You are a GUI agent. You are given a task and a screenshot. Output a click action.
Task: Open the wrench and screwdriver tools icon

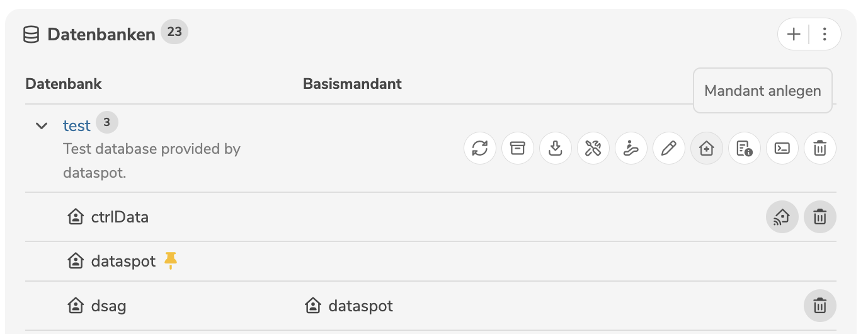pyautogui.click(x=593, y=149)
